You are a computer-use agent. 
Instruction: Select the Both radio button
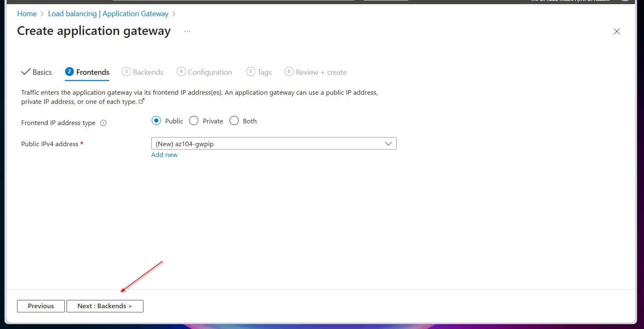pos(234,121)
